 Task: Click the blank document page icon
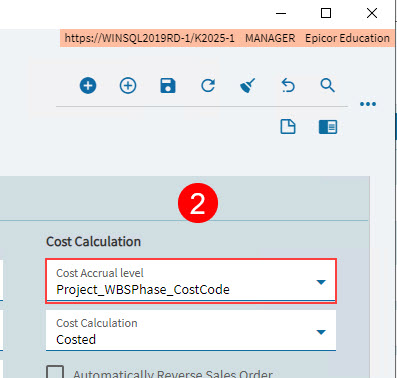(x=288, y=127)
